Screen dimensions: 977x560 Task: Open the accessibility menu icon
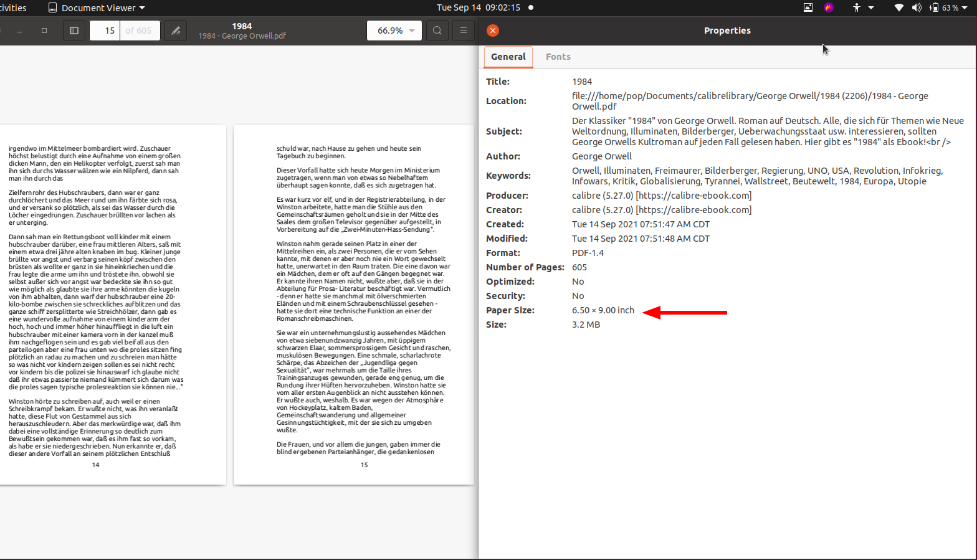pyautogui.click(x=857, y=7)
